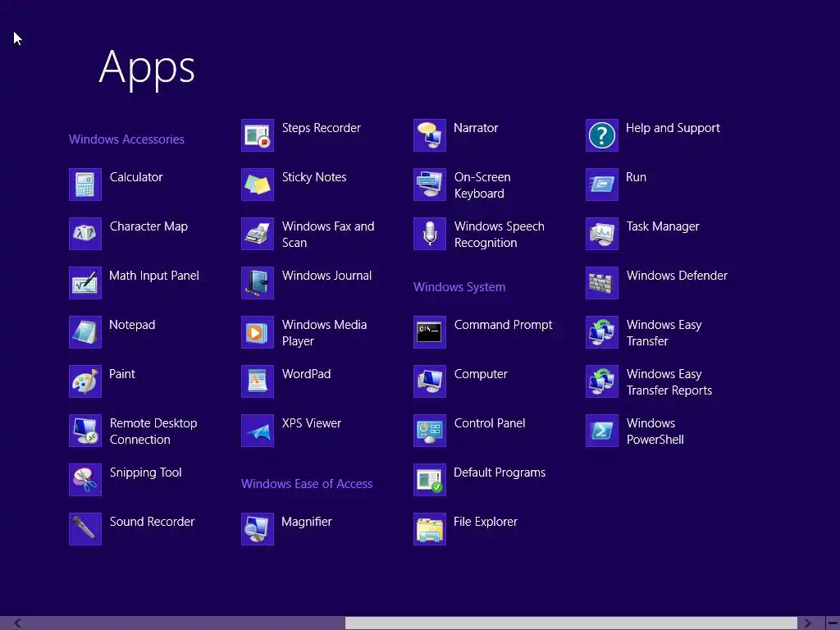Open the Calculator app icon
This screenshot has width=840, height=630.
tap(85, 185)
